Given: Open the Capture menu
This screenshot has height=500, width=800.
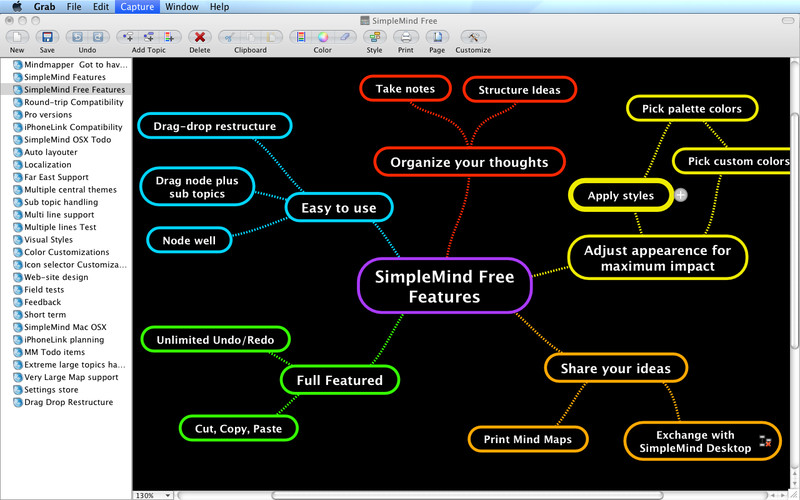Looking at the screenshot, I should click(x=137, y=7).
